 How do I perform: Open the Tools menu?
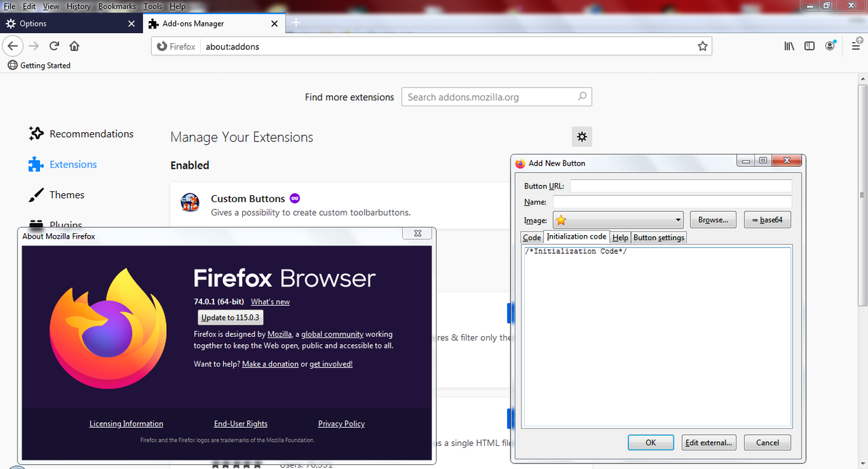153,6
